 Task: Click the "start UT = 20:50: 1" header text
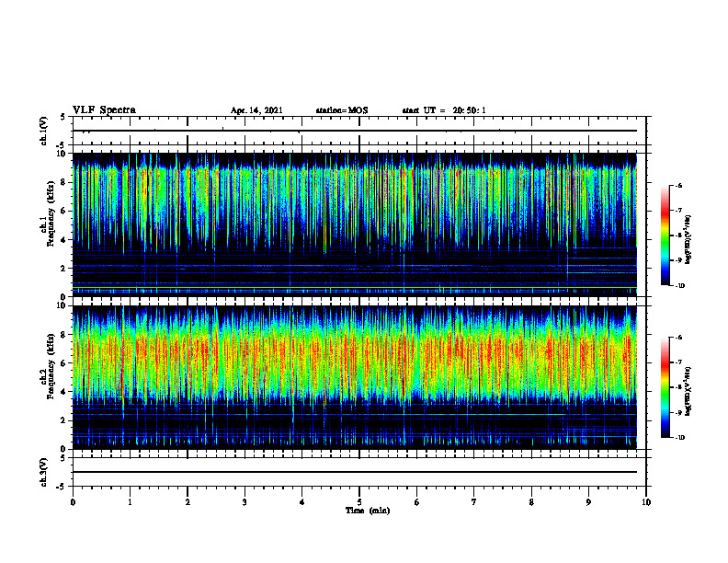tap(444, 110)
